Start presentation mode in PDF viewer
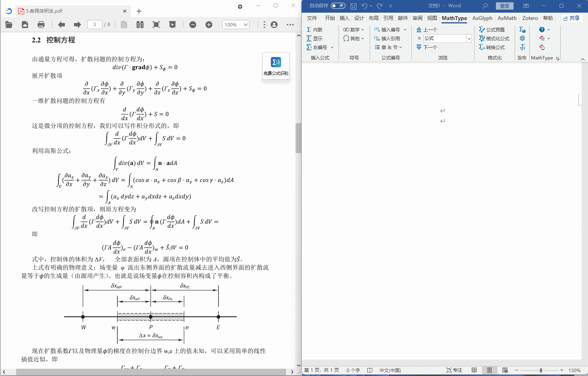The image size is (588, 376). tap(172, 25)
